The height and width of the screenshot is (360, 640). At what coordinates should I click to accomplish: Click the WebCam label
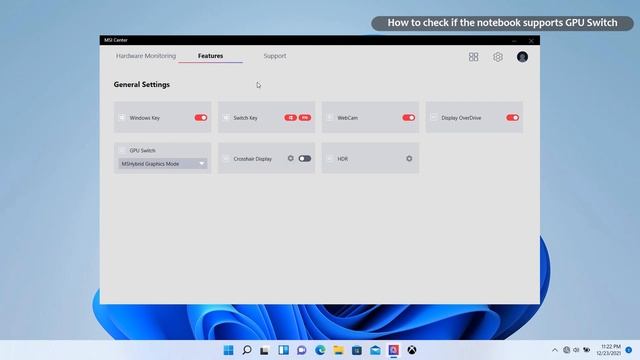point(347,118)
